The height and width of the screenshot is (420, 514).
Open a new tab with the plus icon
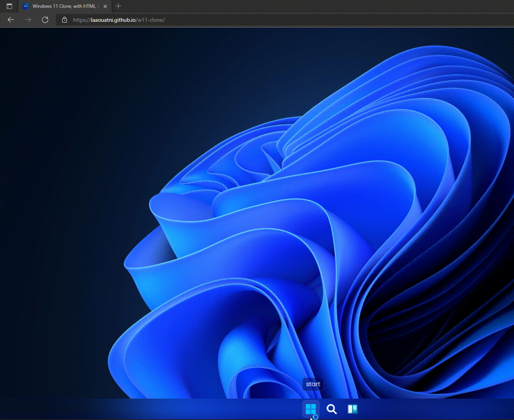119,6
